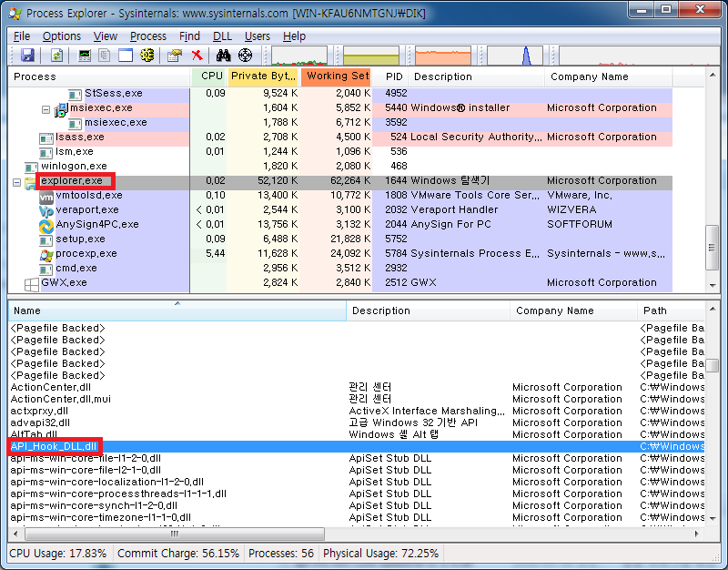The image size is (728, 570).
Task: Toggle lower pane with the window icon
Action: [125, 56]
